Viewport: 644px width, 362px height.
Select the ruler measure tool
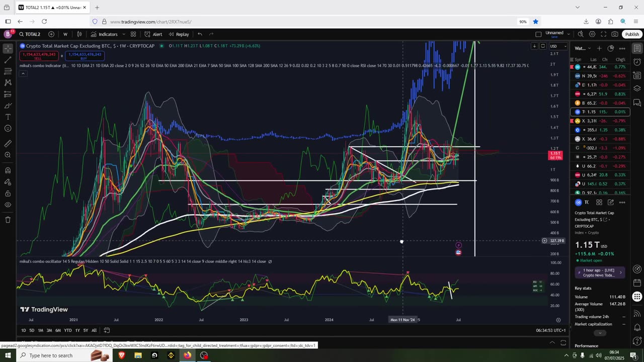[x=8, y=144]
